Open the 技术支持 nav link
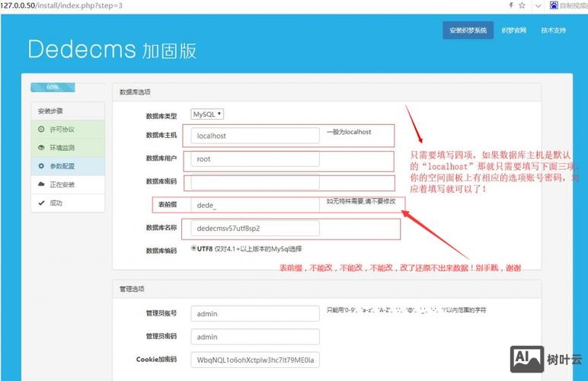Image resolution: width=588 pixels, height=381 pixels. pyautogui.click(x=554, y=30)
